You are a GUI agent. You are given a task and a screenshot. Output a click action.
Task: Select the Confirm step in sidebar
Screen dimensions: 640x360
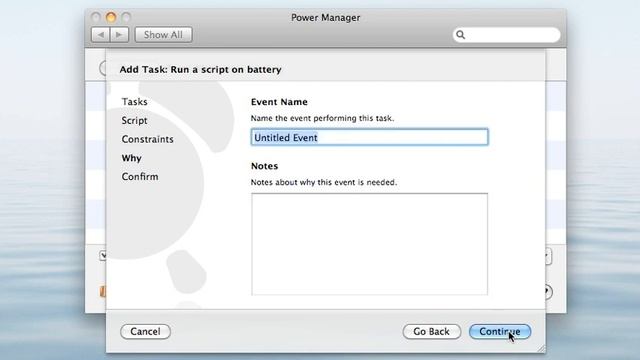pos(140,177)
